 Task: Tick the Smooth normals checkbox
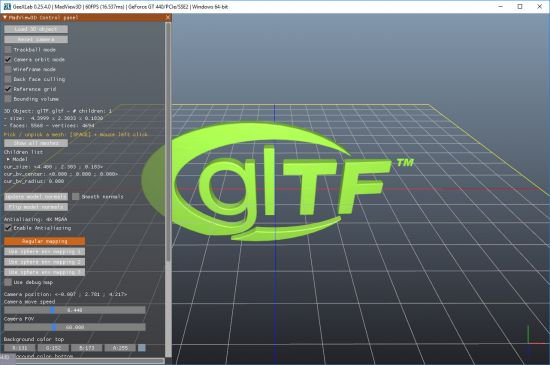pos(75,197)
